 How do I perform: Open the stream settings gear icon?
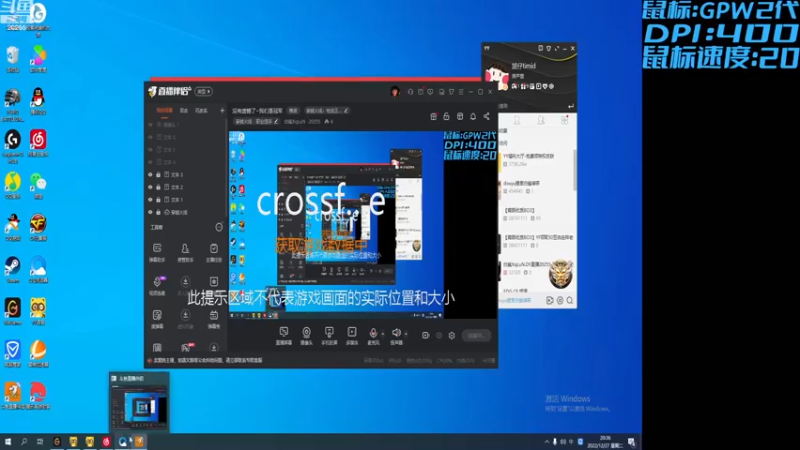click(x=452, y=335)
